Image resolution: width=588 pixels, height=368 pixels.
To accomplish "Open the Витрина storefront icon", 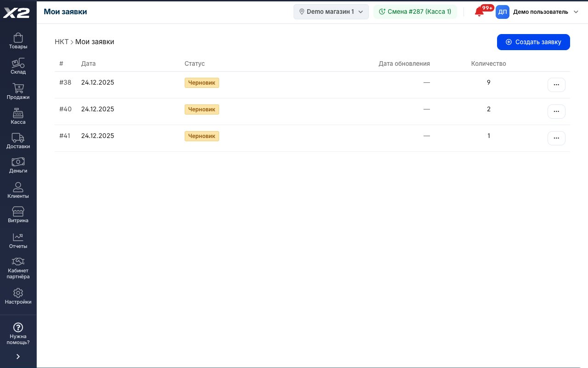I will click(x=18, y=215).
